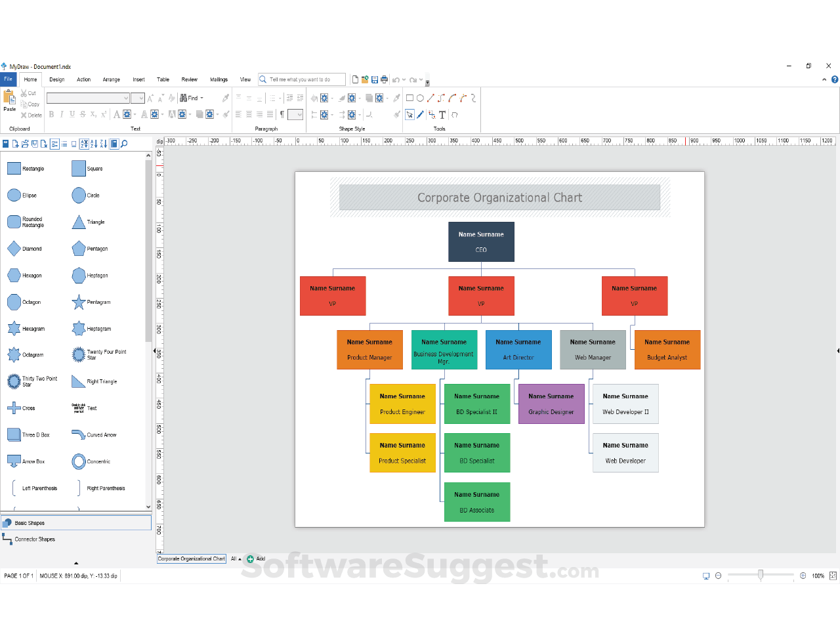The width and height of the screenshot is (840, 630).
Task: Click the Help question mark icon
Action: point(835,79)
